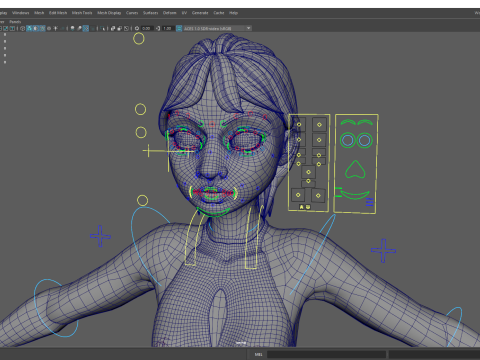Open the Deform menu
Screen dimensions: 480x360
click(x=170, y=13)
